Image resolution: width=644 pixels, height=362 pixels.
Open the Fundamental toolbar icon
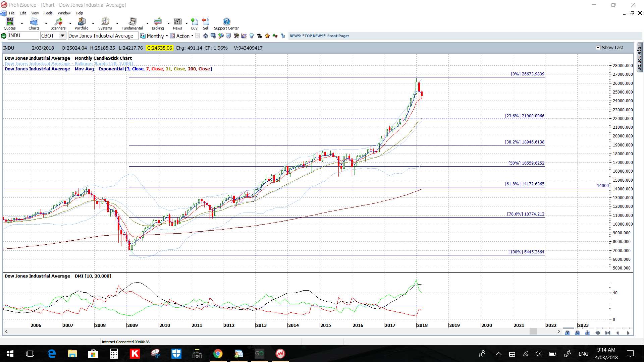tap(132, 21)
